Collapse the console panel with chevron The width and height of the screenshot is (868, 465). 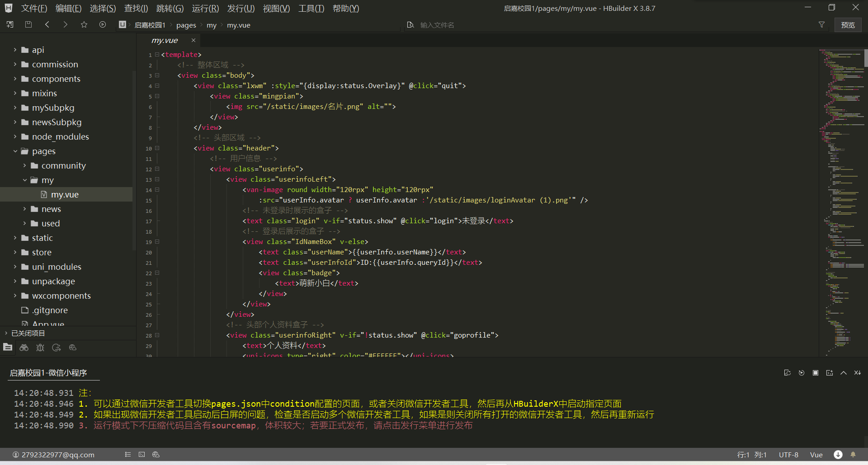click(x=843, y=373)
